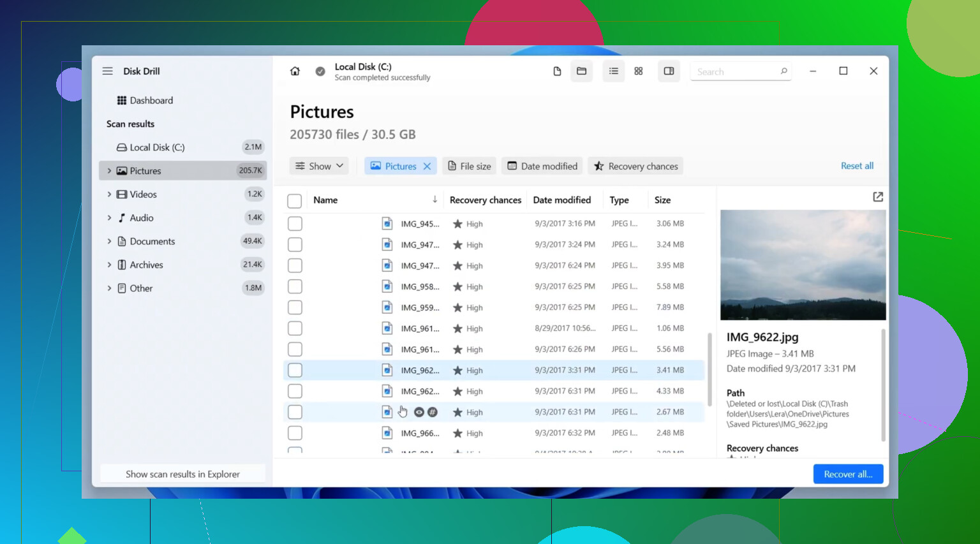Select the list view layout icon
Viewport: 980px width, 544px height.
[614, 71]
